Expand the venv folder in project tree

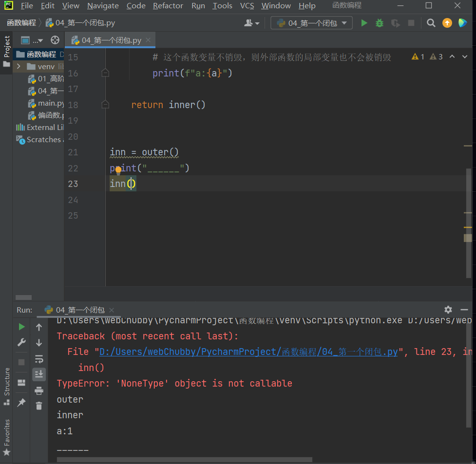coord(19,66)
